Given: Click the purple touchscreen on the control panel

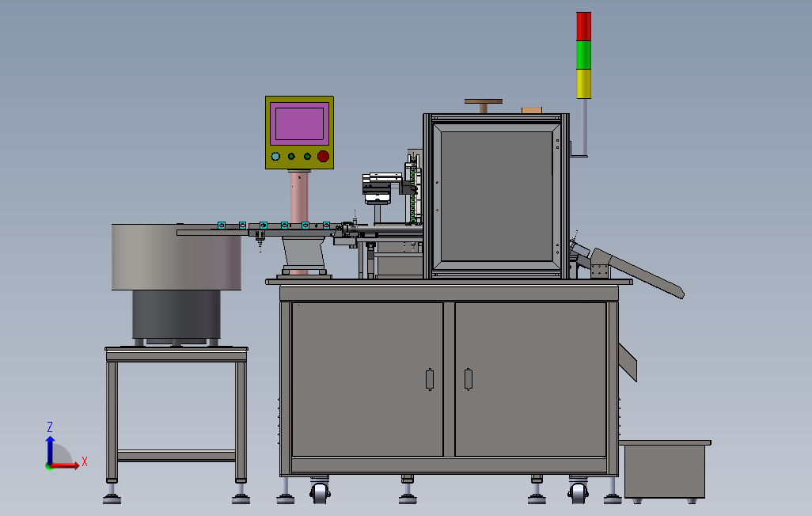Looking at the screenshot, I should pyautogui.click(x=299, y=123).
